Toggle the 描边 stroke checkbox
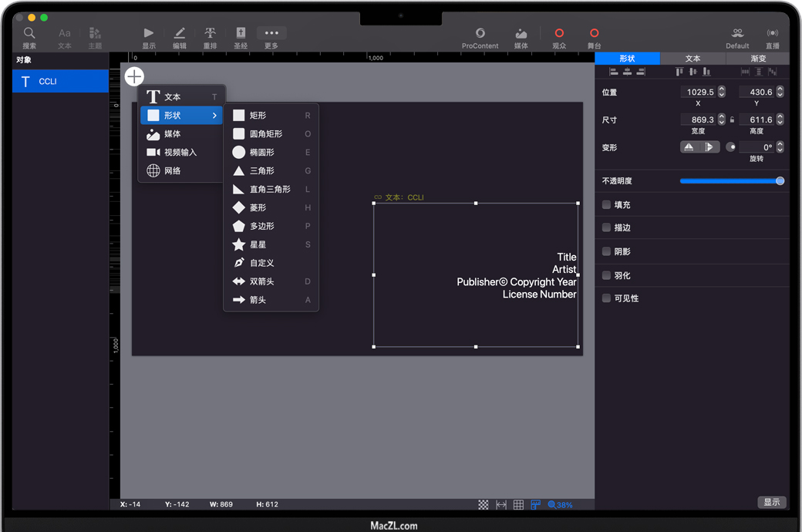The width and height of the screenshot is (802, 532). click(x=607, y=228)
